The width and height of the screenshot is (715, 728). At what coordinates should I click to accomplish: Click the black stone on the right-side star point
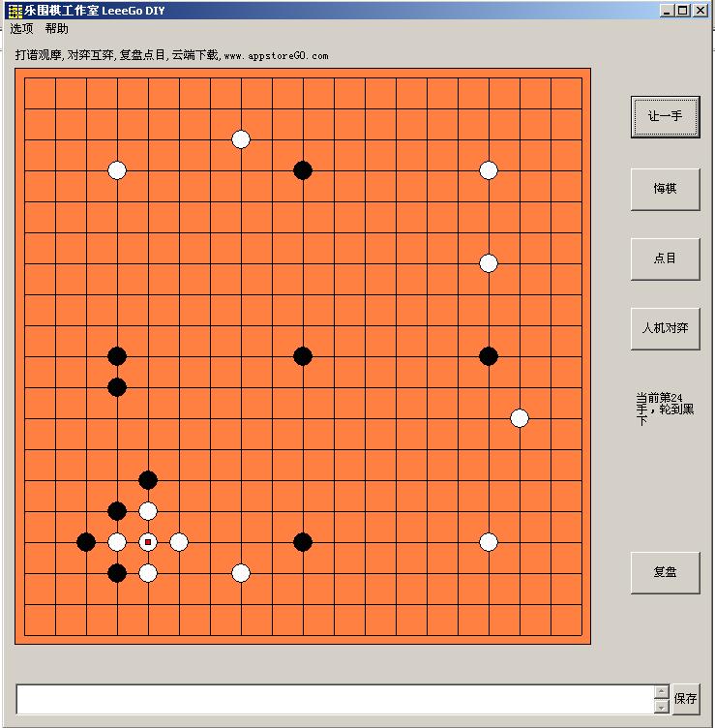pos(489,356)
